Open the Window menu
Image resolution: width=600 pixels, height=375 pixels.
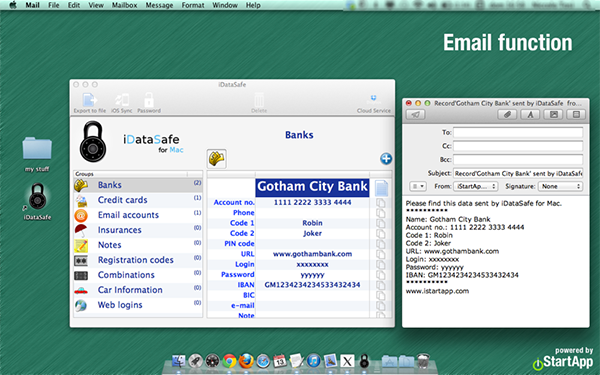coord(225,5)
